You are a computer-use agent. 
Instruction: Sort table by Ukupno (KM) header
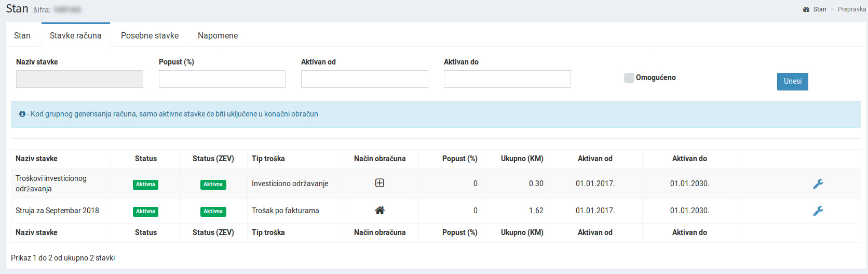tap(522, 159)
